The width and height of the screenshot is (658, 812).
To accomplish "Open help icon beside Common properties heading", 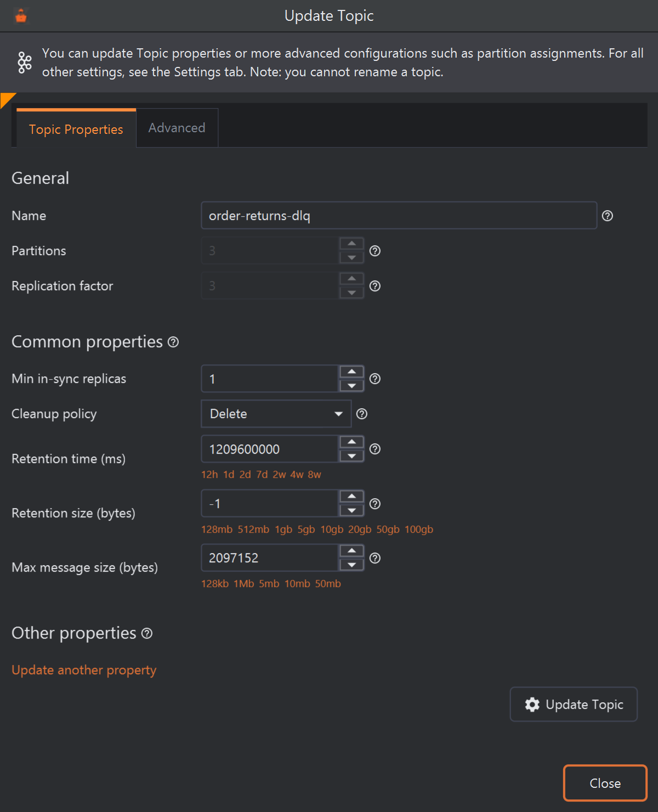I will click(173, 342).
